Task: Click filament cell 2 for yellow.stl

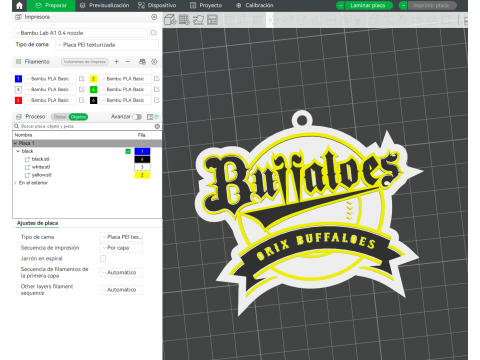Action: pos(142,175)
